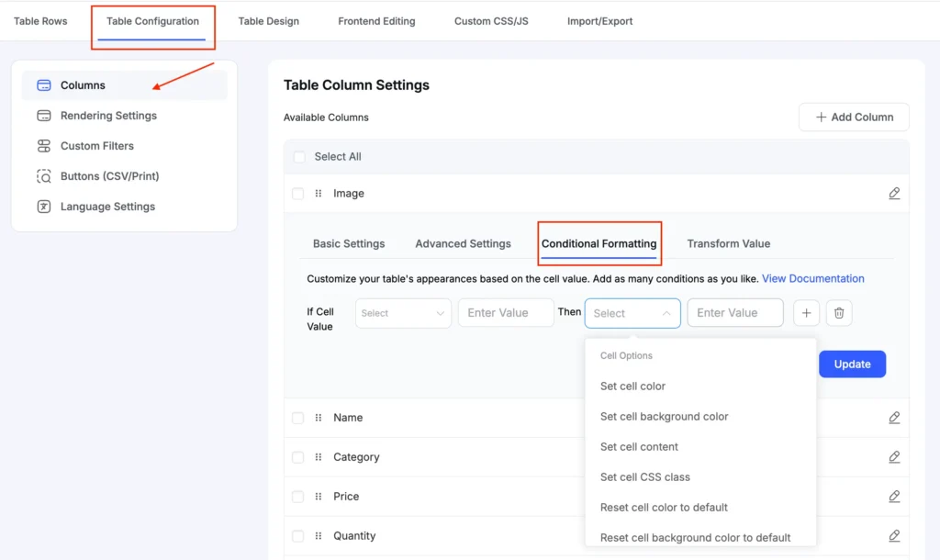Click the edit pencil icon for Name column
This screenshot has height=560, width=940.
(x=894, y=418)
